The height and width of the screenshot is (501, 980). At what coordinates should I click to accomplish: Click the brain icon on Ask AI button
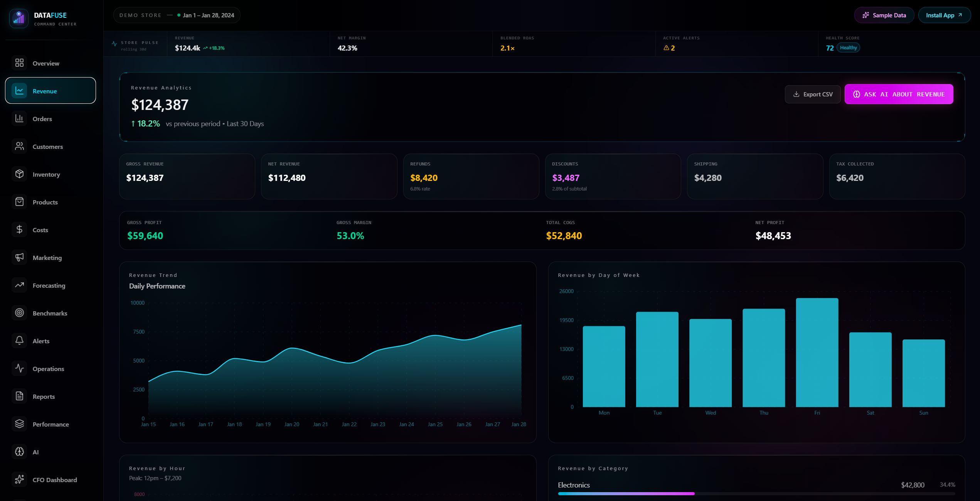coord(856,94)
